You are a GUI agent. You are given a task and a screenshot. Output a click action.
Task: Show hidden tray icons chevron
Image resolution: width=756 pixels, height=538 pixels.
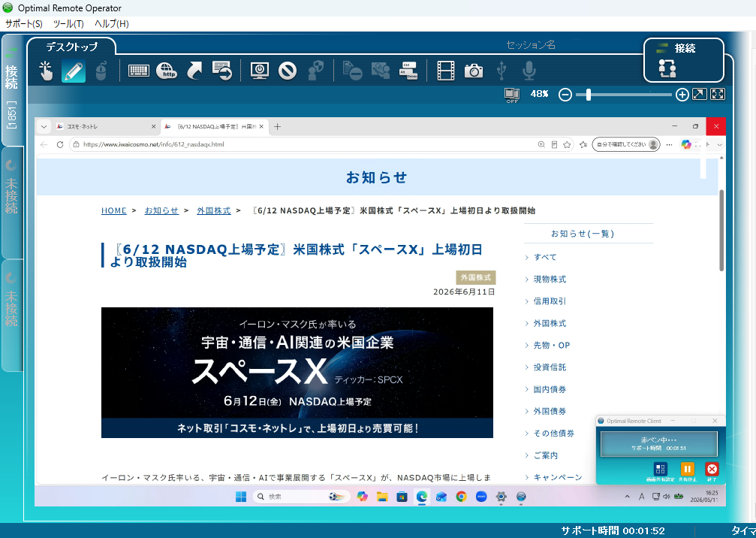pyautogui.click(x=627, y=497)
